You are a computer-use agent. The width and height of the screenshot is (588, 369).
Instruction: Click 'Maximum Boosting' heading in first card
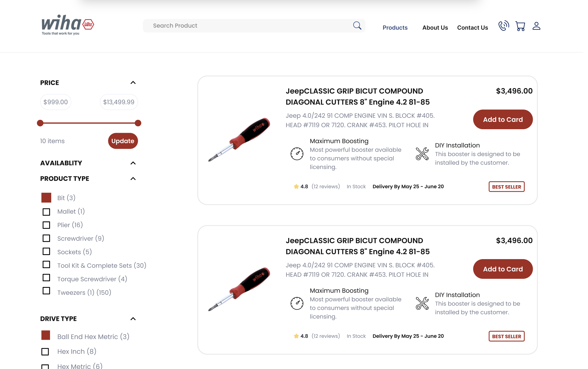[x=339, y=141]
